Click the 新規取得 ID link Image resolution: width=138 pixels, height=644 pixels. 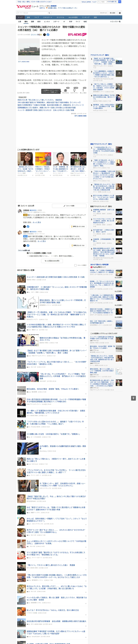tap(54, 6)
